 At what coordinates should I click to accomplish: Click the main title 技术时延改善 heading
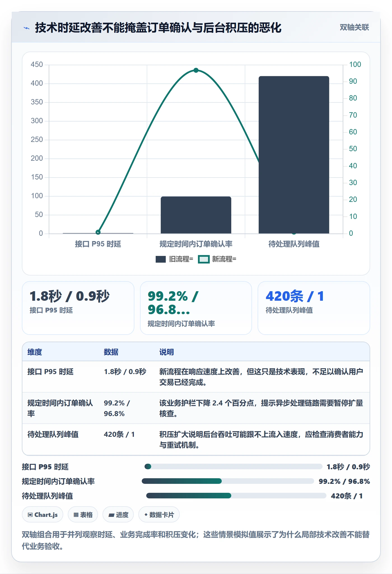tap(158, 28)
